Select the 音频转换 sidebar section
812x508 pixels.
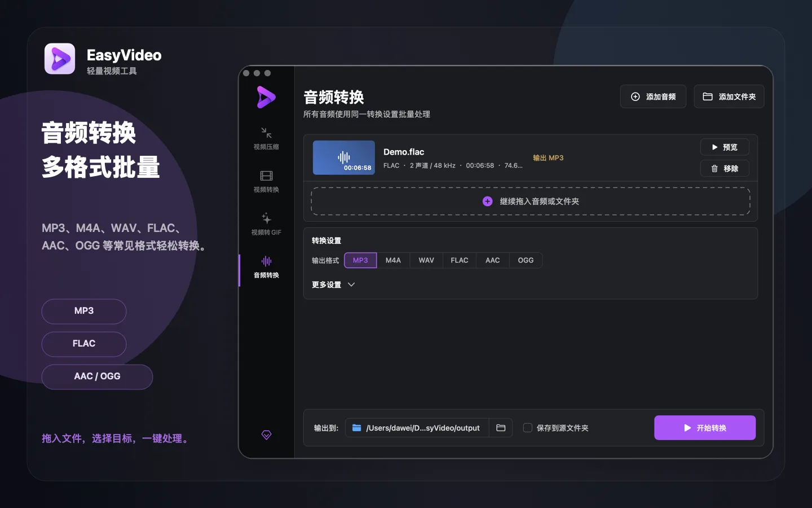click(x=266, y=267)
